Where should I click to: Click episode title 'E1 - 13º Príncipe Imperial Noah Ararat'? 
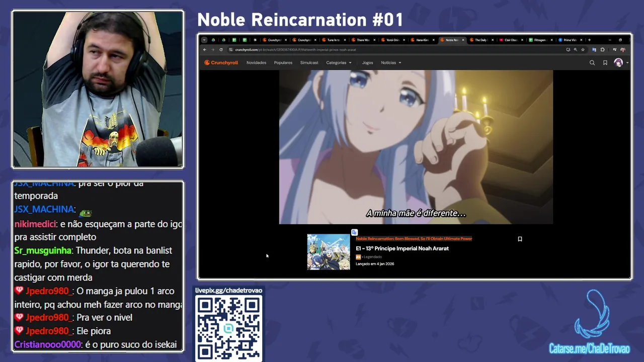click(x=402, y=248)
